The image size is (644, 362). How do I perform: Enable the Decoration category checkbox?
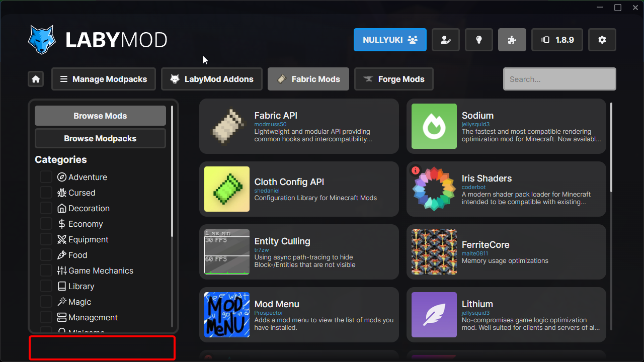point(46,208)
